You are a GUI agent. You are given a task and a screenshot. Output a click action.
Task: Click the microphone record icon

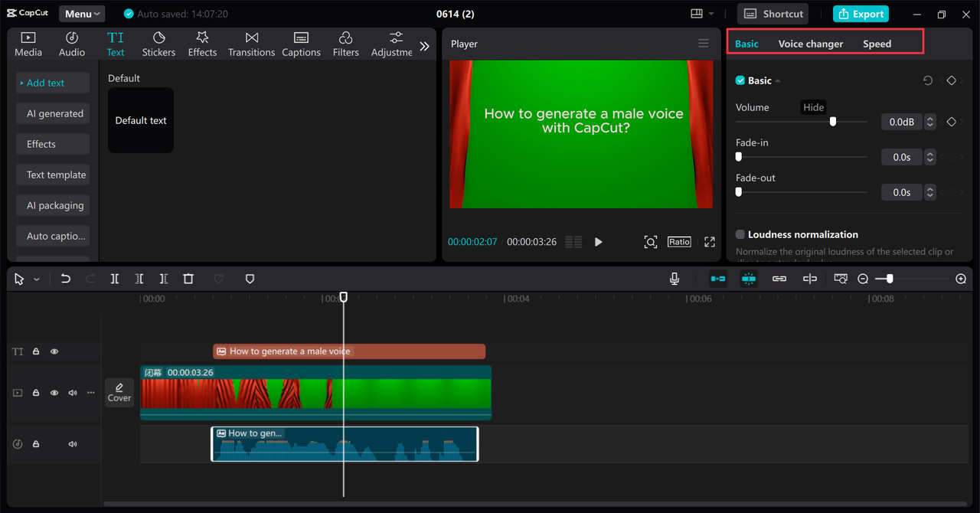pyautogui.click(x=675, y=279)
